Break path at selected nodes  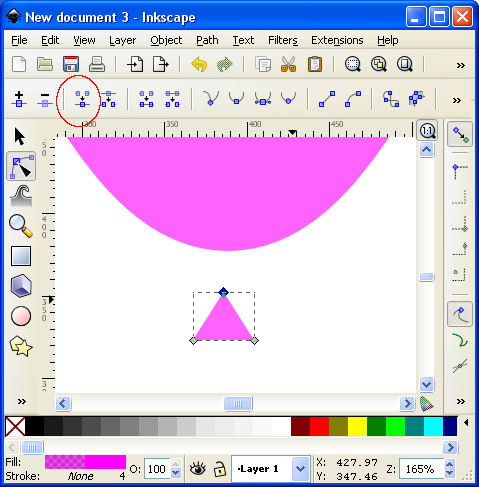coord(108,99)
